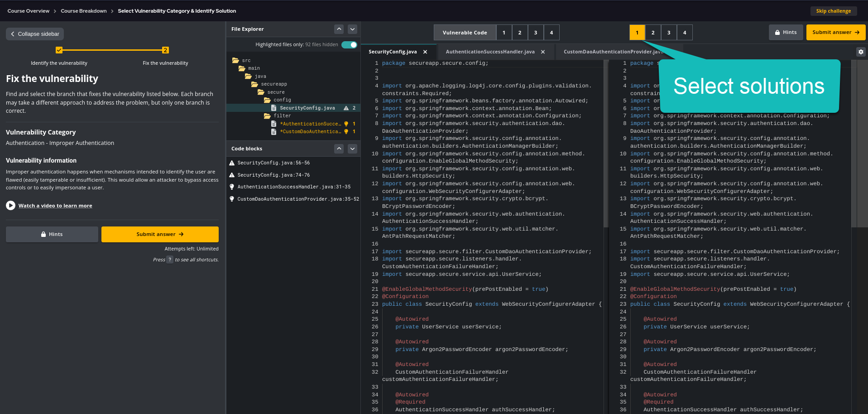Select Vulnerable Code block 3
Image resolution: width=868 pixels, height=414 pixels.
[x=535, y=33]
